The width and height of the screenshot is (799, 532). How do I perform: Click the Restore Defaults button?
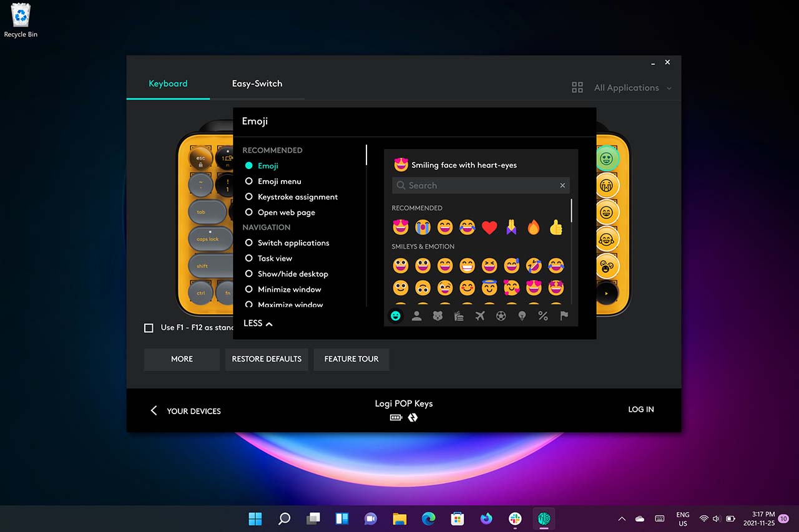click(267, 359)
